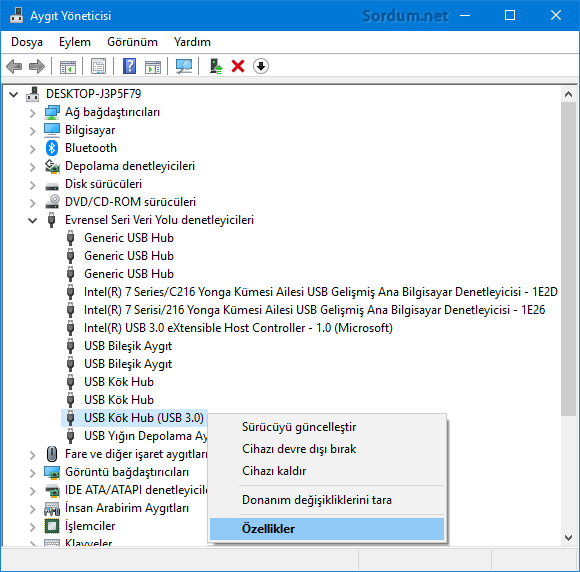The image size is (580, 572).
Task: Click the Disable device down-arrow icon
Action: click(261, 67)
